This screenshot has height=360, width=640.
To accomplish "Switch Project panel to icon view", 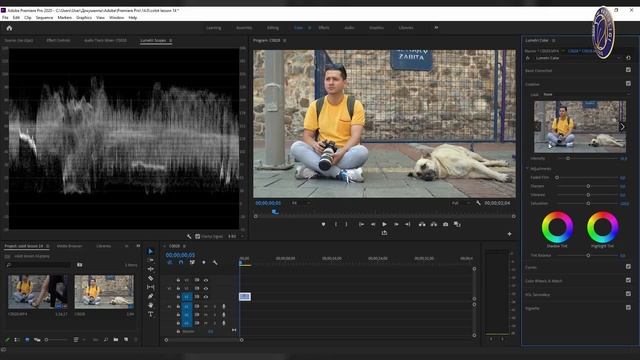I will 27,340.
